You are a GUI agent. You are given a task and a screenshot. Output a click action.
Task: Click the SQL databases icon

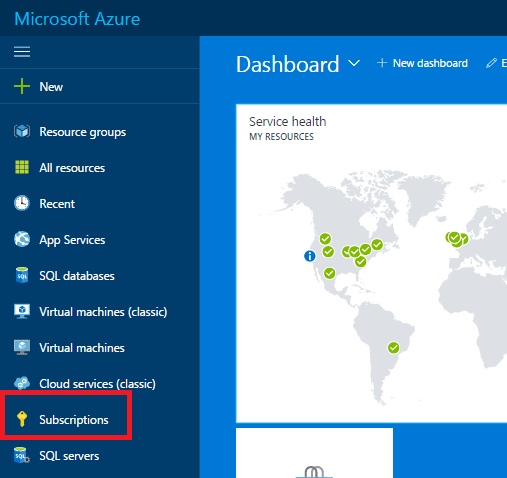coord(22,275)
